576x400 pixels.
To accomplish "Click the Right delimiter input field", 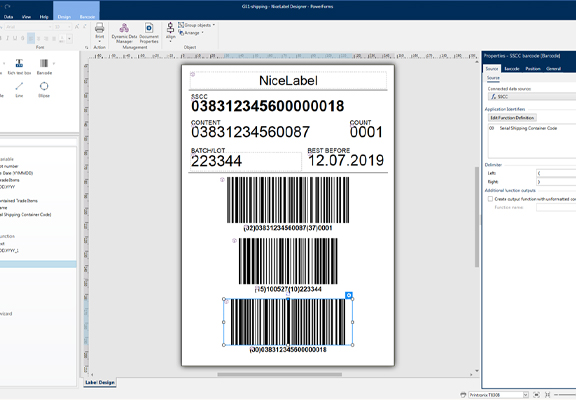I will (x=556, y=182).
